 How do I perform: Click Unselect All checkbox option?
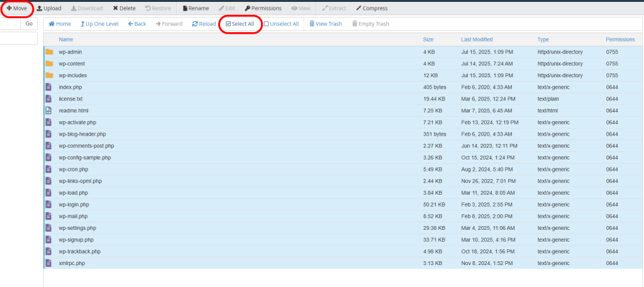(x=281, y=24)
